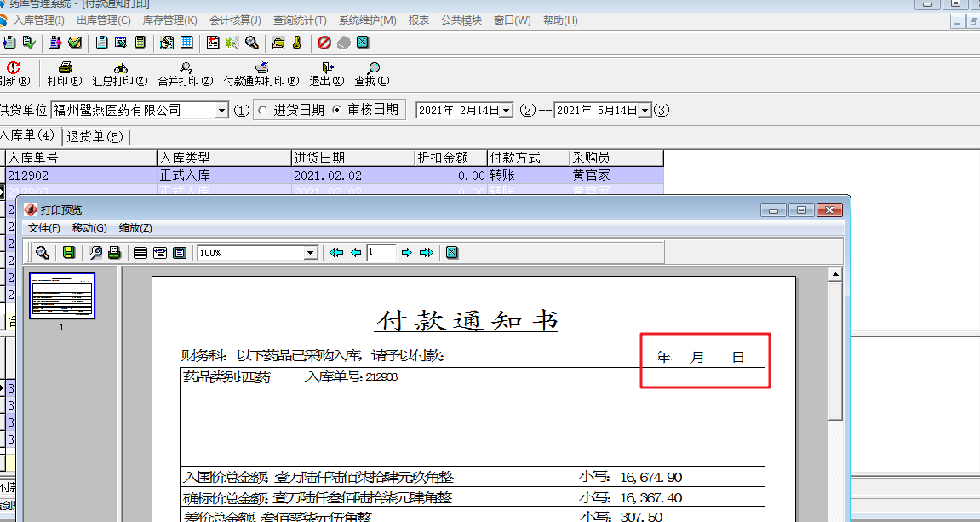
Task: Click the document with pencil edit icon
Action: pos(167,43)
